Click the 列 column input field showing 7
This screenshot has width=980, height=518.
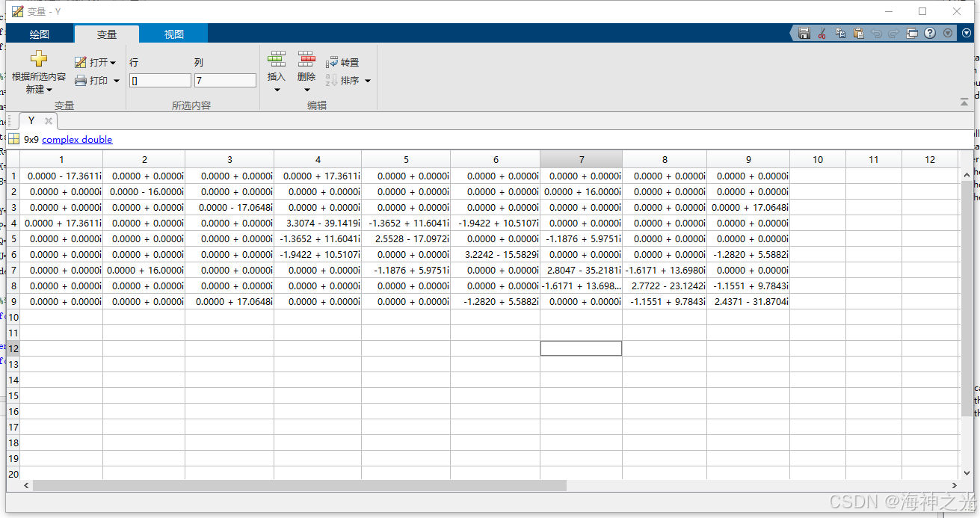225,80
